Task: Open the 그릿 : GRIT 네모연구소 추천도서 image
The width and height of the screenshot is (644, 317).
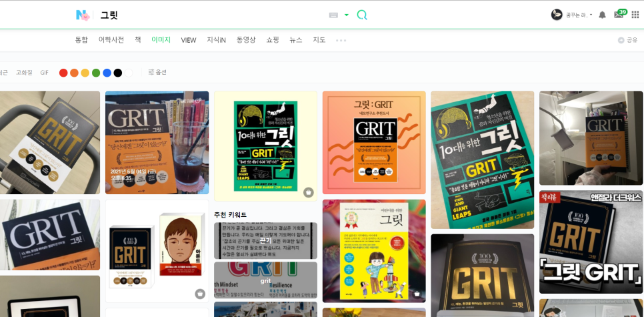Action: (374, 143)
